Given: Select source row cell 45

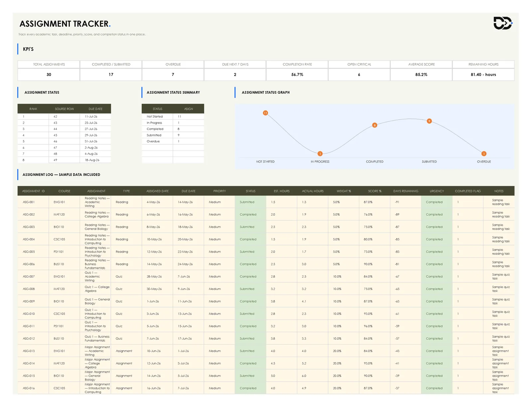Looking at the screenshot, I should [x=64, y=135].
